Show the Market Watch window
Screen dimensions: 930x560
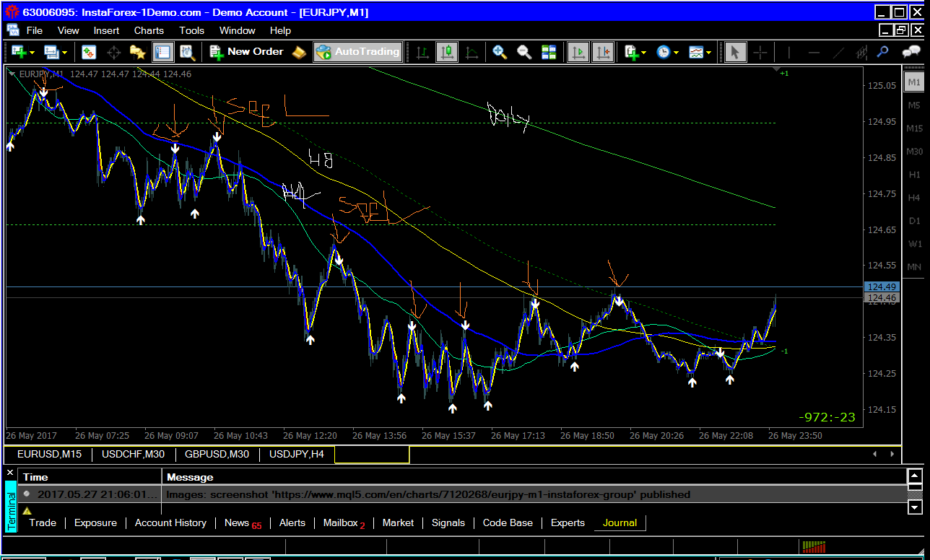coord(89,52)
